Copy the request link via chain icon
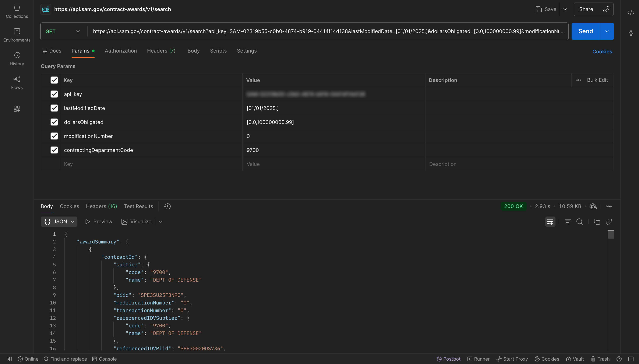Screen dimensions: 639x364 (x=606, y=9)
